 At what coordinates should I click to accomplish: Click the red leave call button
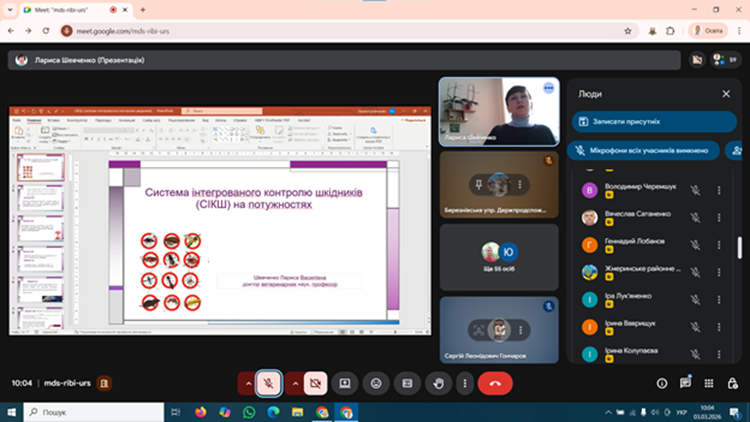495,383
